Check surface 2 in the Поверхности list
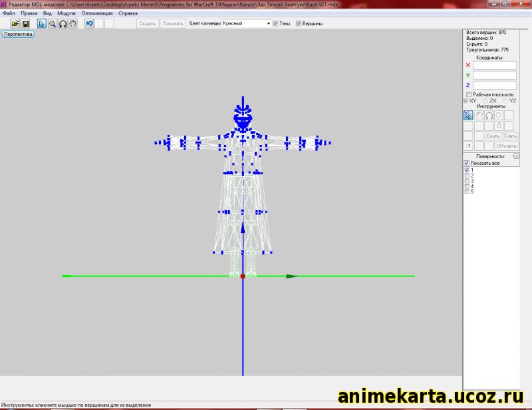The height and width of the screenshot is (410, 532). click(x=467, y=175)
